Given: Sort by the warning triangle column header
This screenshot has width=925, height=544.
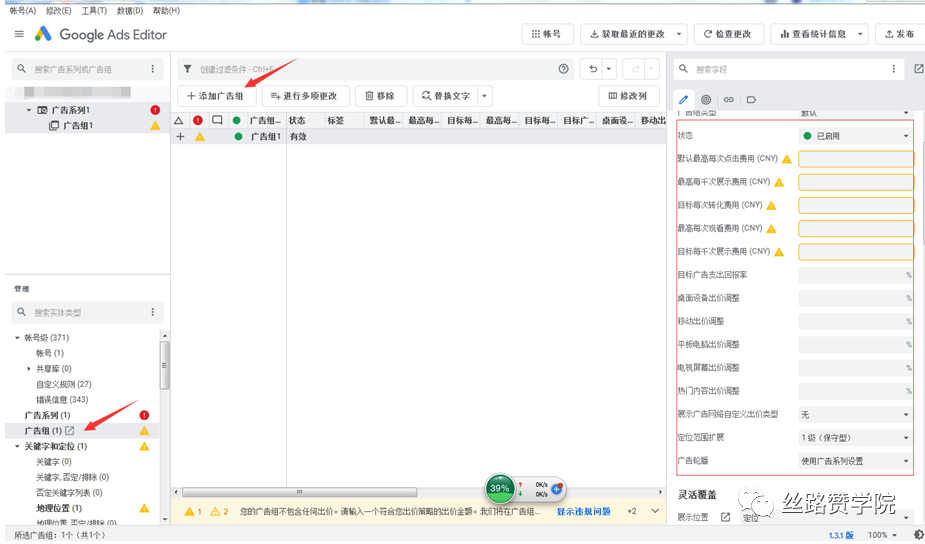Looking at the screenshot, I should tap(179, 120).
